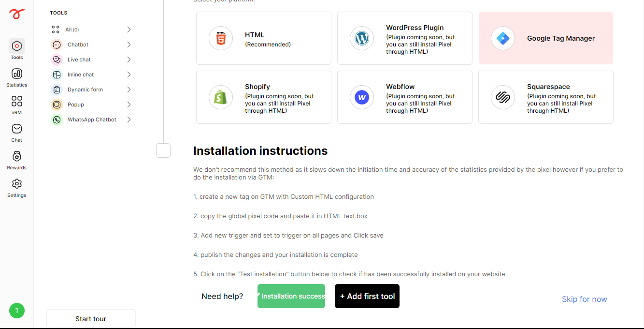Viewport: 644px width, 329px height.
Task: Choose the Shopify platform card
Action: pyautogui.click(x=264, y=97)
